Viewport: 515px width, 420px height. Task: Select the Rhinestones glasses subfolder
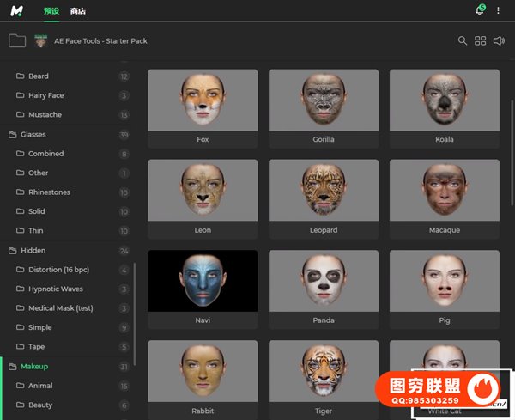point(49,192)
